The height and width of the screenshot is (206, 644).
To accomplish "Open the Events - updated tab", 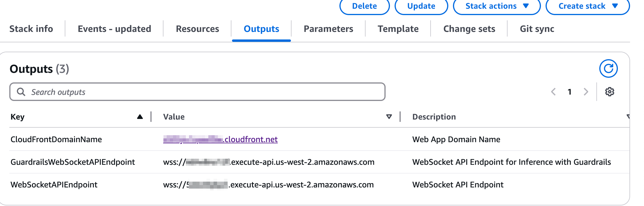I will [114, 29].
